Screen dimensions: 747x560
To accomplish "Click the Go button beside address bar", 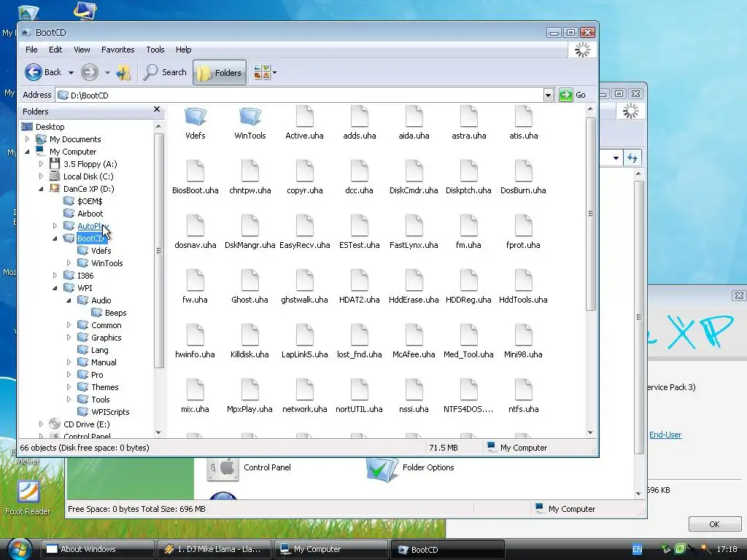I will coord(573,95).
